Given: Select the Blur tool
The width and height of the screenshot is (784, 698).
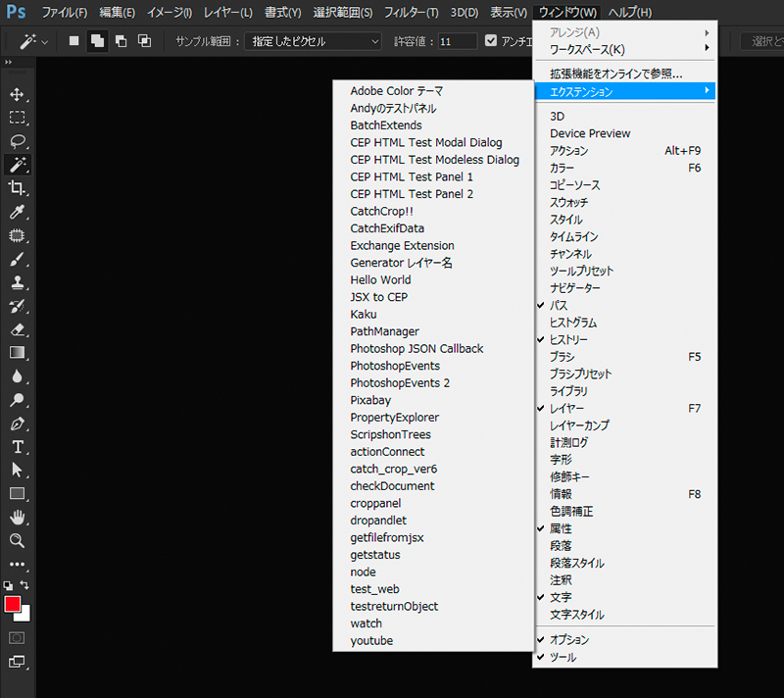Looking at the screenshot, I should click(17, 376).
